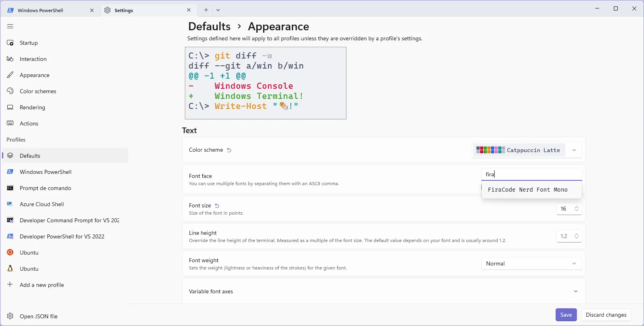Click the Startup icon in sidebar
This screenshot has width=644, height=326.
[x=10, y=43]
